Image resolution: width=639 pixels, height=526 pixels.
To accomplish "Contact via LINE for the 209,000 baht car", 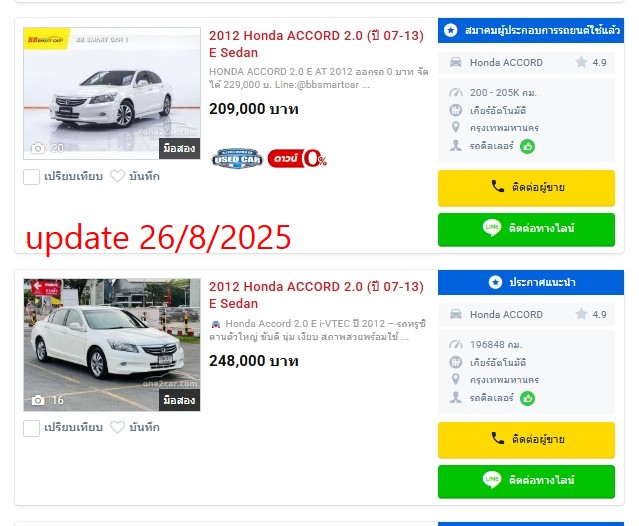I will 526,229.
